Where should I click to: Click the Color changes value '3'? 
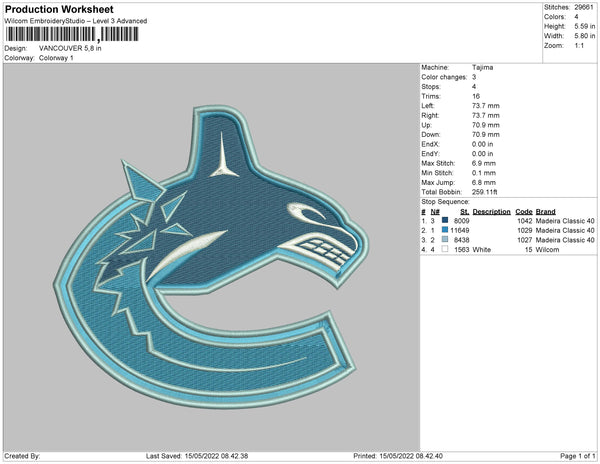(x=474, y=77)
